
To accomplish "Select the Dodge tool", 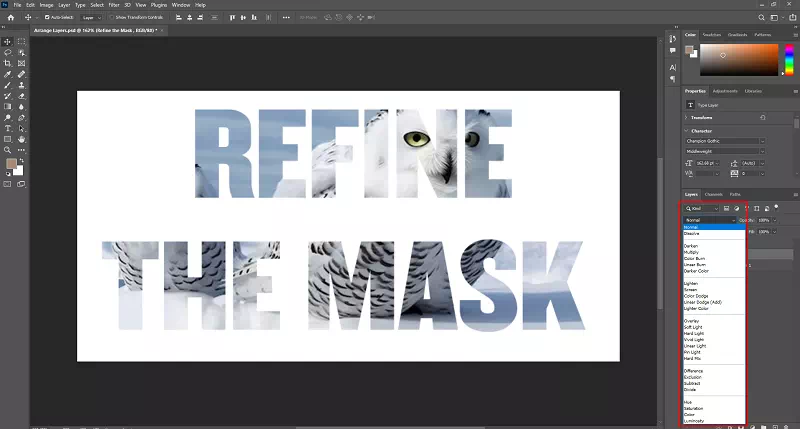I will (8, 118).
